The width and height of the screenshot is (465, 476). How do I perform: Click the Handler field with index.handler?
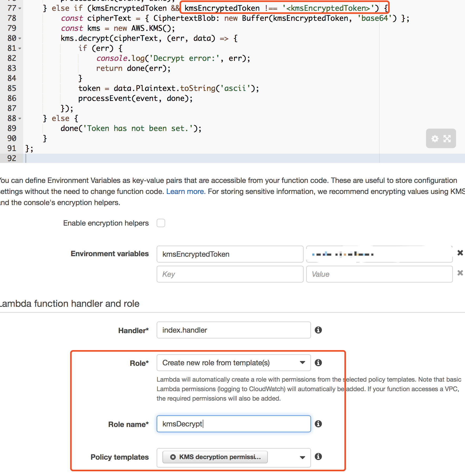(x=234, y=330)
